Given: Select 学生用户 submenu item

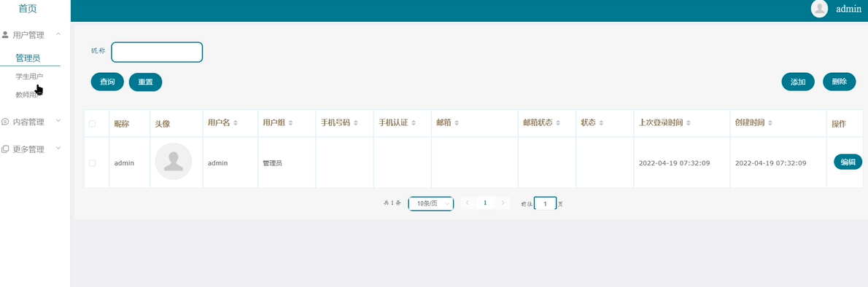Looking at the screenshot, I should (29, 76).
